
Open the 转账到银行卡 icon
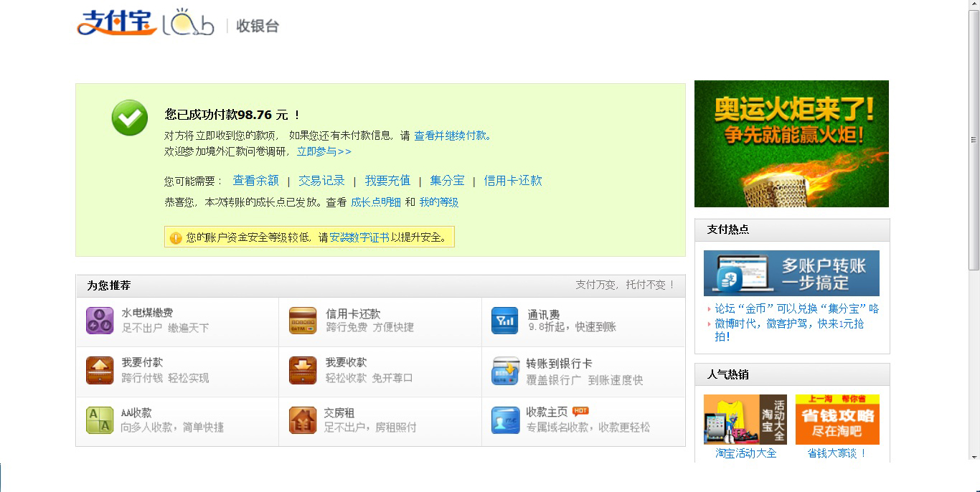(505, 371)
